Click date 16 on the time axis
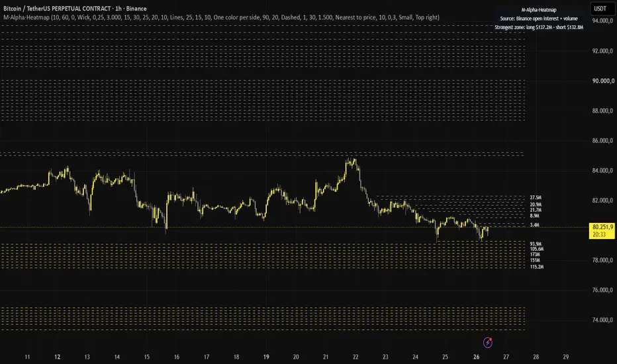The width and height of the screenshot is (617, 364). coord(176,357)
